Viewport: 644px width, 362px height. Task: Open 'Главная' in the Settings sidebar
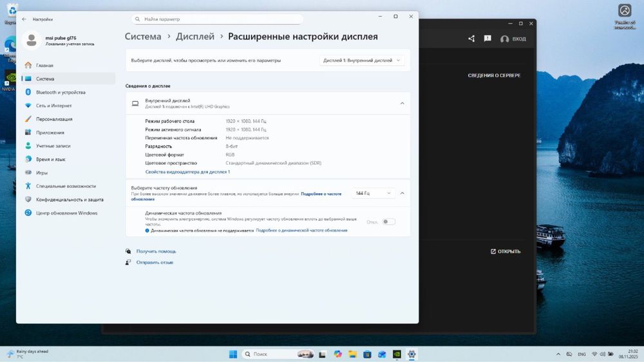pyautogui.click(x=68, y=65)
